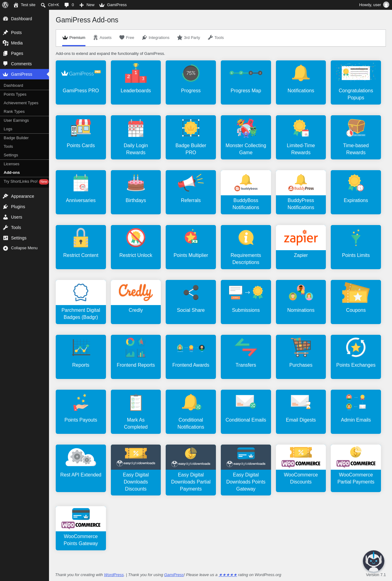Switch to the Integrations tab
Screen dimensions: 392x581
coord(156,38)
